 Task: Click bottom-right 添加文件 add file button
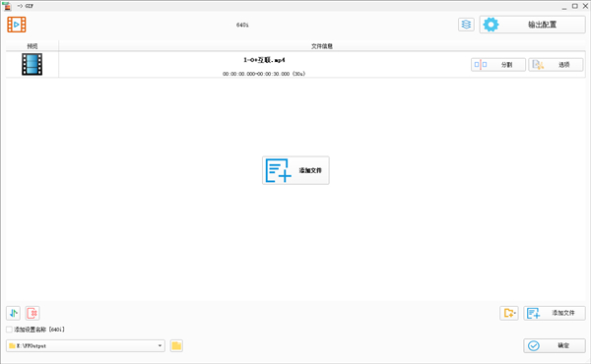[554, 313]
